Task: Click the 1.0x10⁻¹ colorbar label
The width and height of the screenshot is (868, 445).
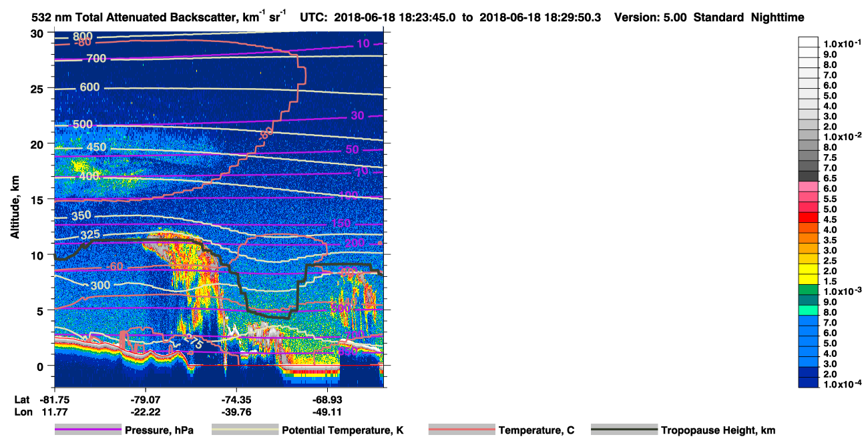Action: point(841,43)
